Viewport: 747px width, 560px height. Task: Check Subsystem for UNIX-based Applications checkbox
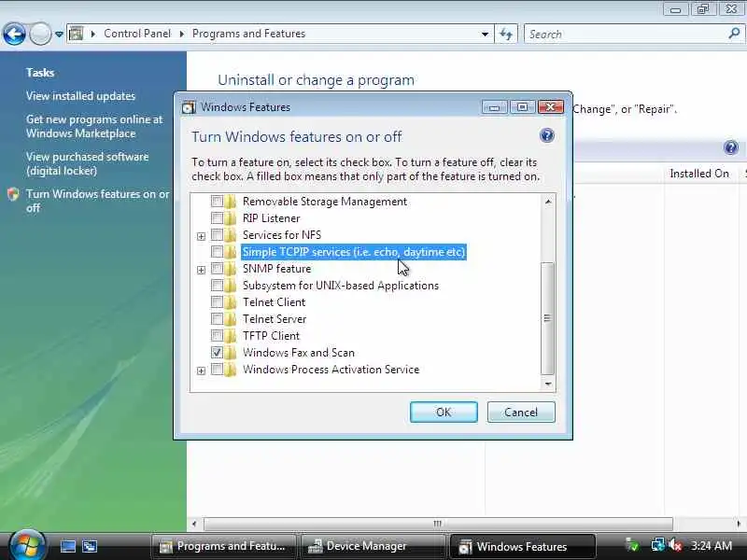coord(217,286)
